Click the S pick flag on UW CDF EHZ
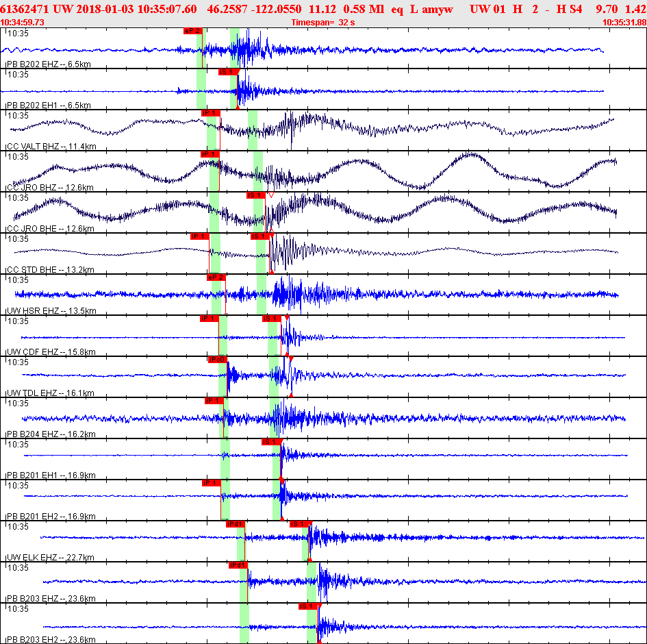Screen dimensions: 647x644 [x=271, y=319]
